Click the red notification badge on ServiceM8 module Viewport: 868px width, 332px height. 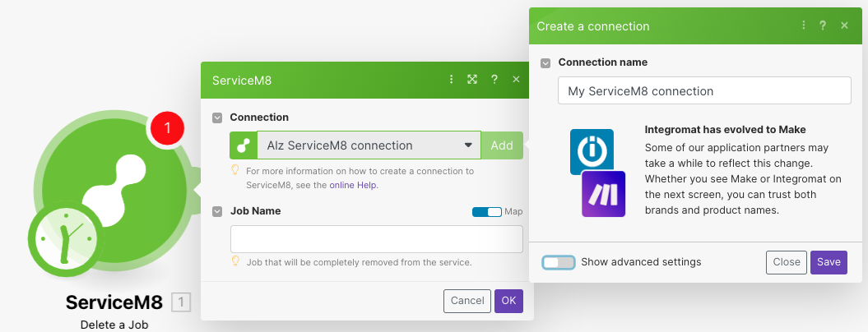(167, 130)
